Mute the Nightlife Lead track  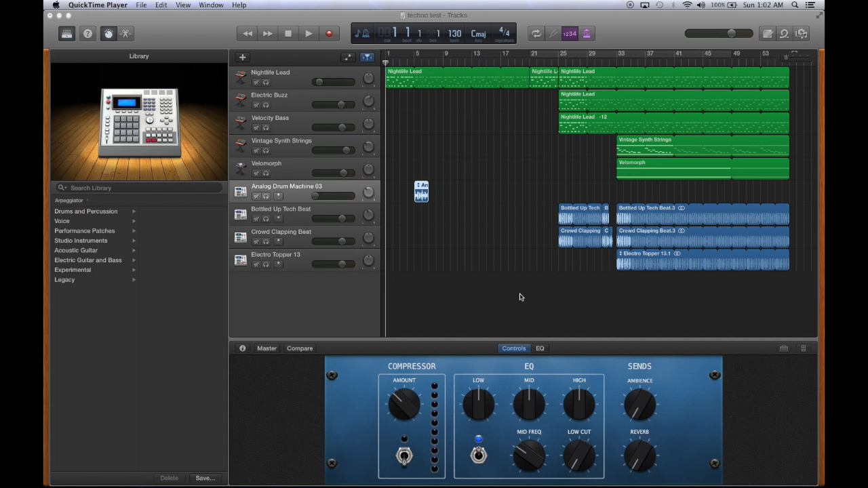[256, 83]
